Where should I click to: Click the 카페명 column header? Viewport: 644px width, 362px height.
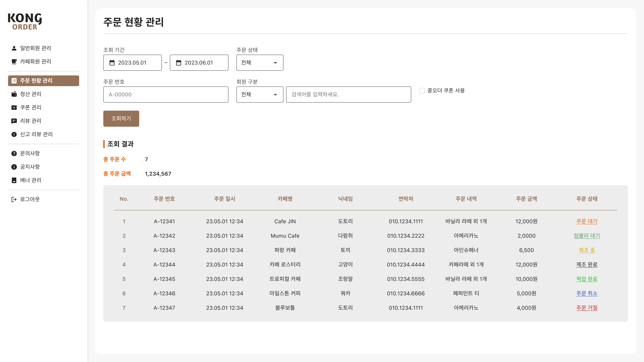click(285, 199)
